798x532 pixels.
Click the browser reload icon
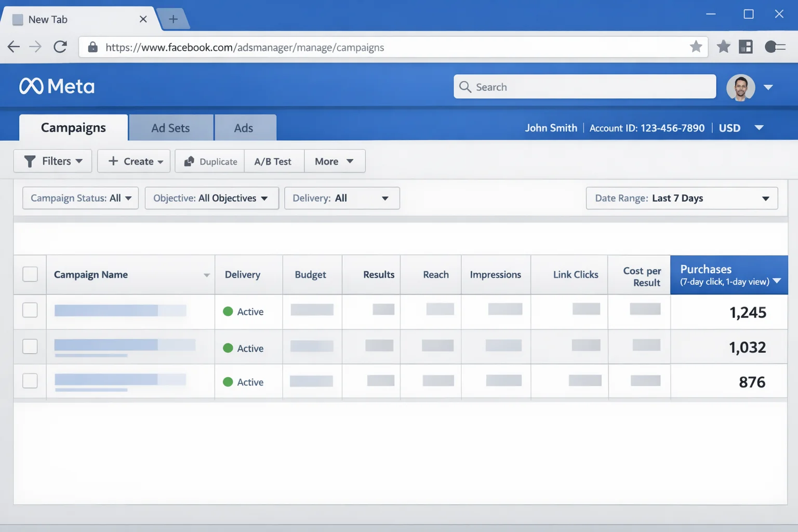(x=60, y=46)
